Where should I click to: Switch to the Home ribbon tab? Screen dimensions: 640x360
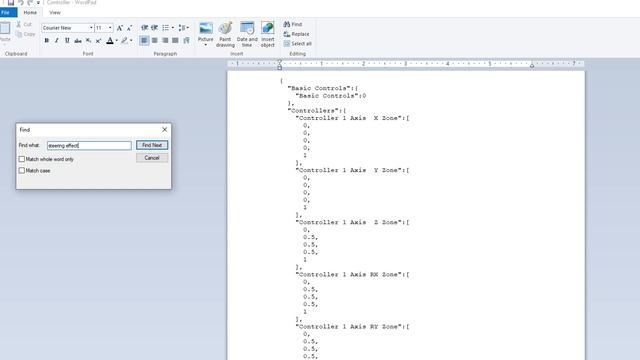[30, 13]
